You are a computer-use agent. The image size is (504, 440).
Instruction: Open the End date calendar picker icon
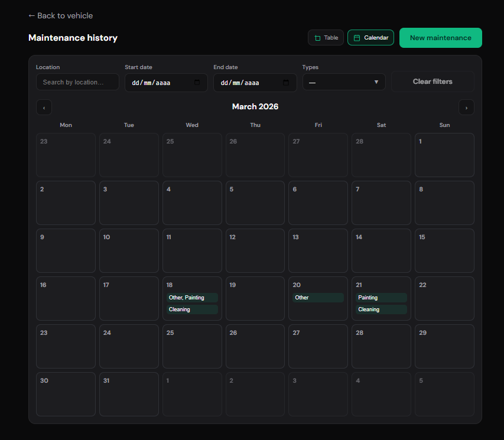pyautogui.click(x=286, y=82)
